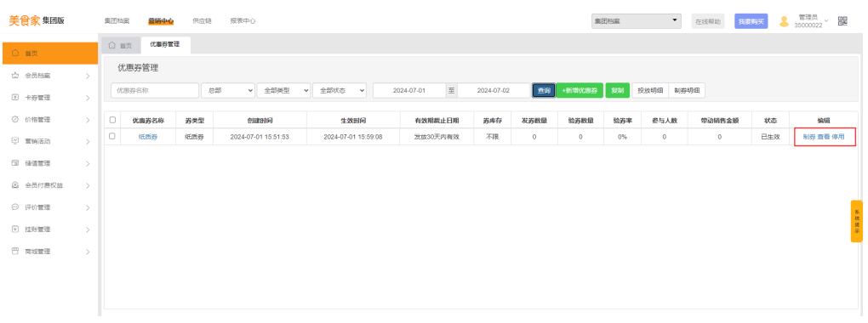Click the 会员档案 sidebar icon
The height and width of the screenshot is (323, 868).
pos(15,75)
